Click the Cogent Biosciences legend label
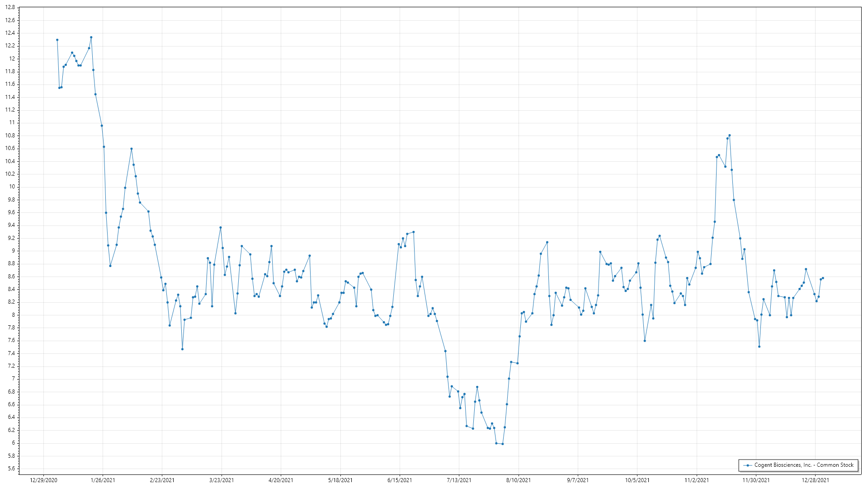The image size is (868, 488). [x=804, y=465]
